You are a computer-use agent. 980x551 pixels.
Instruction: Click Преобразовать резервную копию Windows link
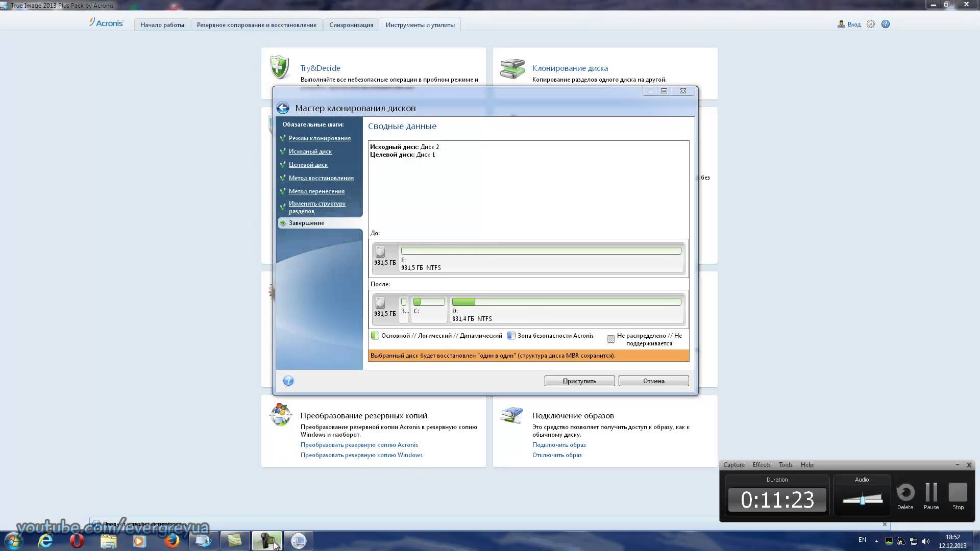click(361, 455)
